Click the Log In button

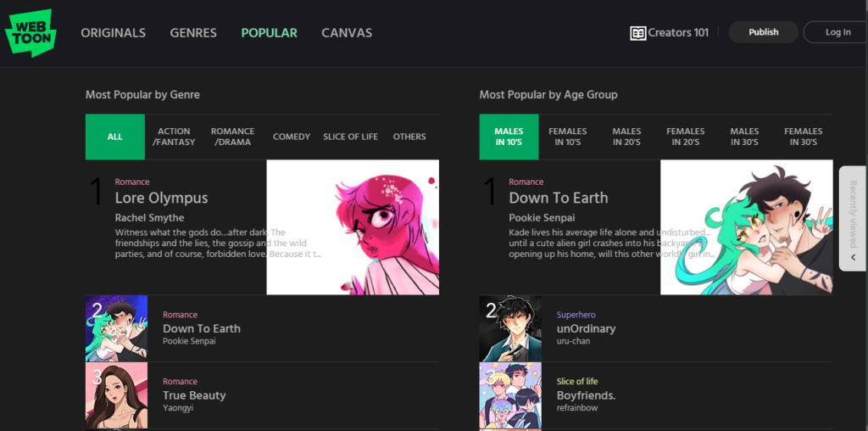[837, 32]
